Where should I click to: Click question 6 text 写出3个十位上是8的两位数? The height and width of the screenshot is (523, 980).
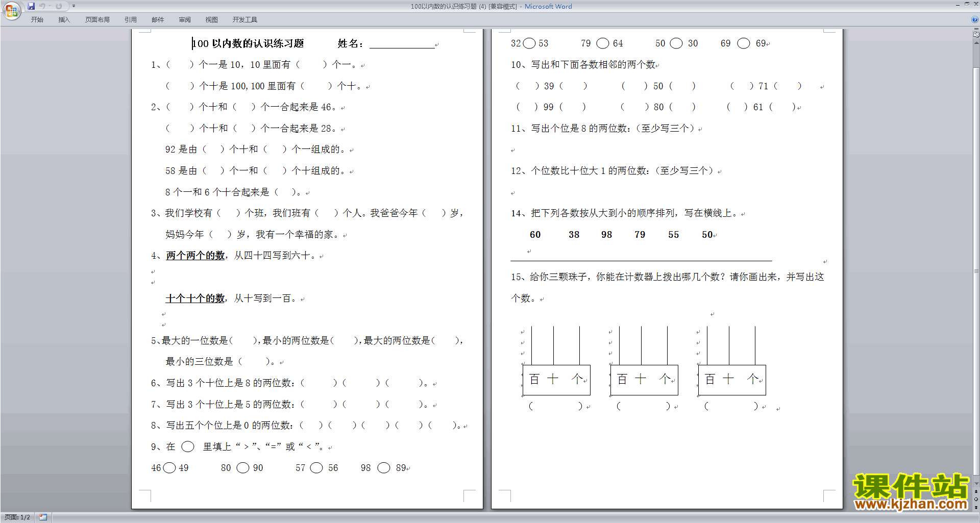pyautogui.click(x=230, y=383)
